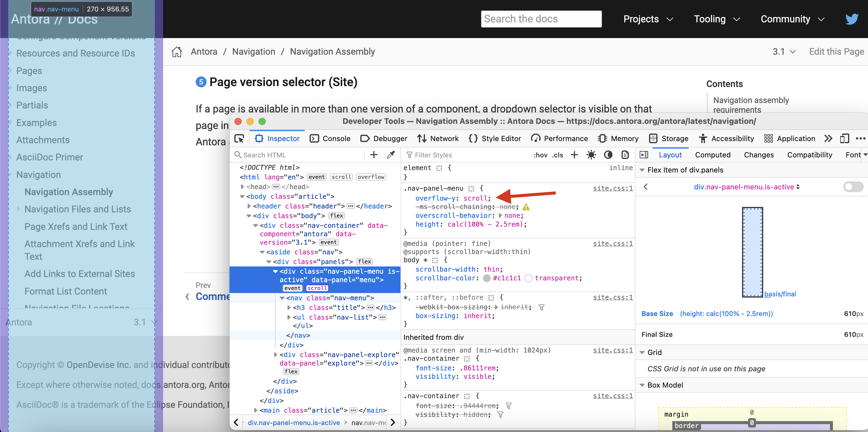This screenshot has height=432, width=868.
Task: Toggle scroll badge on selected nav-panel-menu div
Action: click(317, 289)
